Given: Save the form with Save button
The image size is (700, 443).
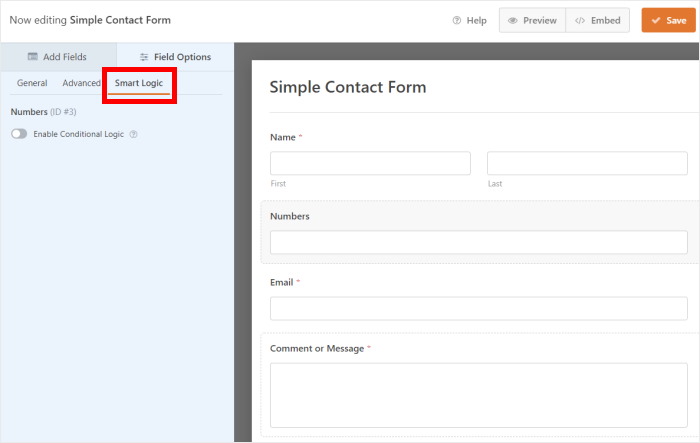Looking at the screenshot, I should (668, 20).
